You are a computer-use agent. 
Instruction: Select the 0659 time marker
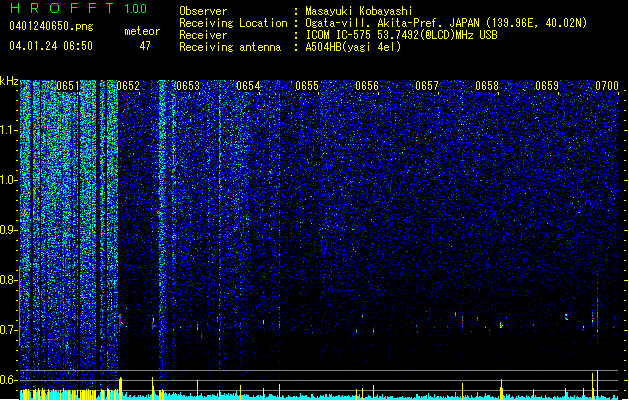pyautogui.click(x=547, y=86)
